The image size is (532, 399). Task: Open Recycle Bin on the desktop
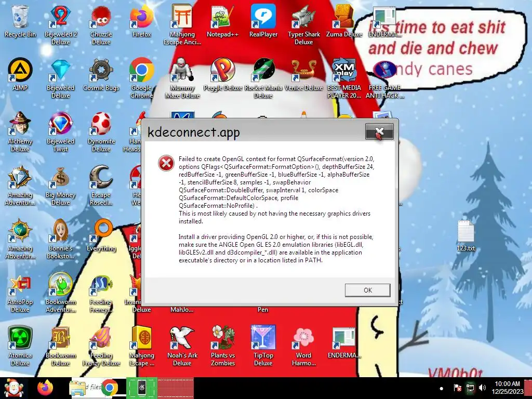pyautogui.click(x=20, y=21)
